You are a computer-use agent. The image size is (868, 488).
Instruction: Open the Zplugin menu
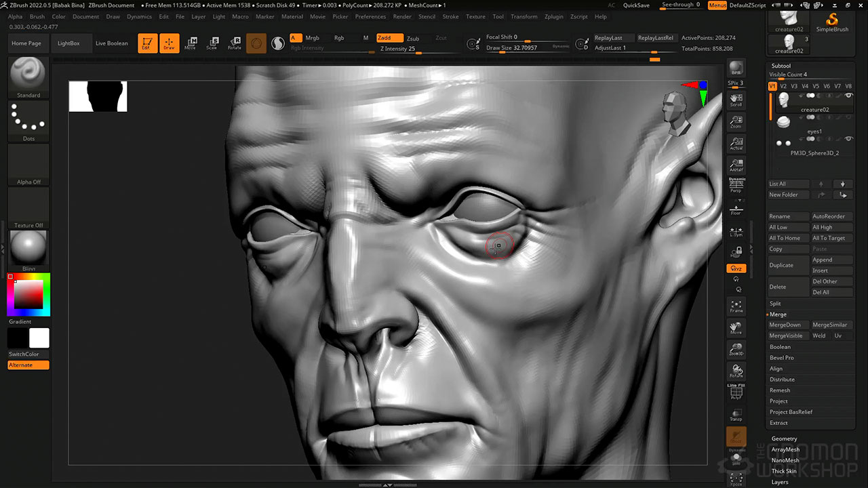pos(553,16)
